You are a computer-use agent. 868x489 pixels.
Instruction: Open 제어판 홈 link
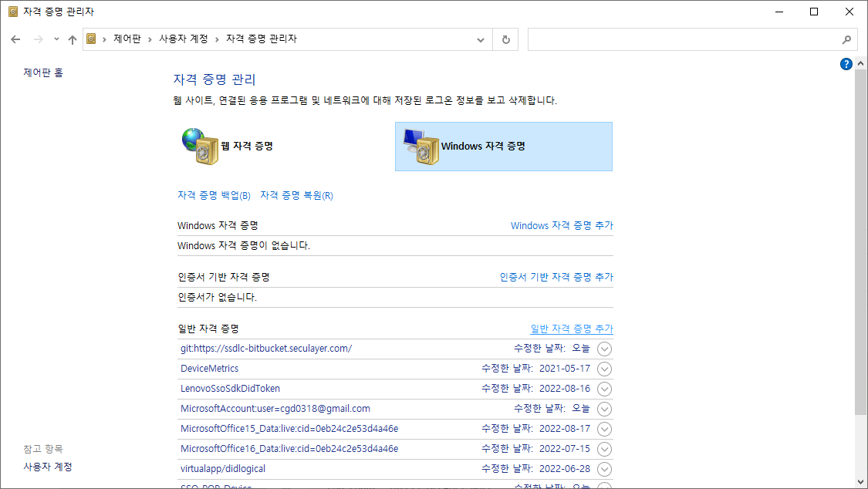point(43,73)
